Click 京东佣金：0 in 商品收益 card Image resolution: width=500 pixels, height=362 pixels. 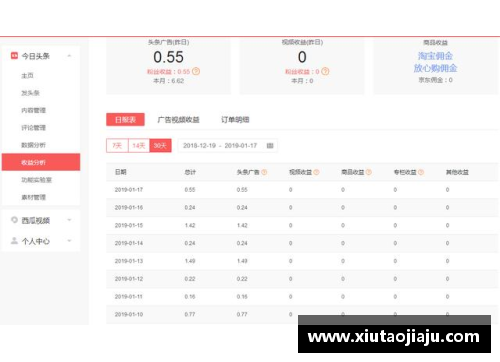[435, 80]
